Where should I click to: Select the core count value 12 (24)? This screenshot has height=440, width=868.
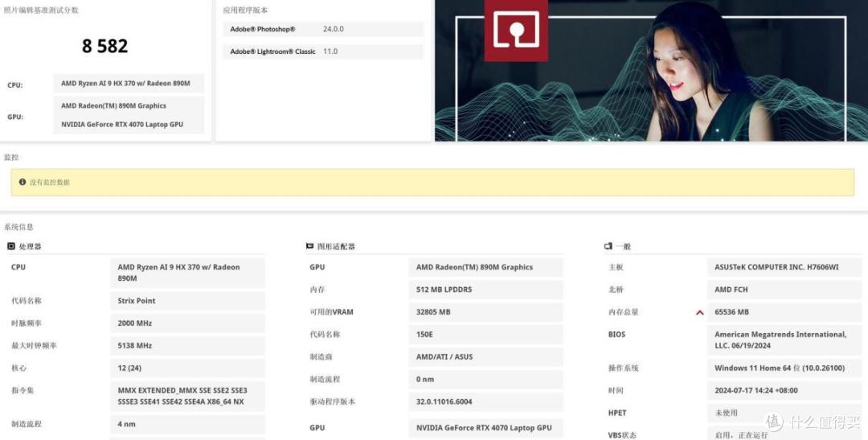pyautogui.click(x=129, y=368)
